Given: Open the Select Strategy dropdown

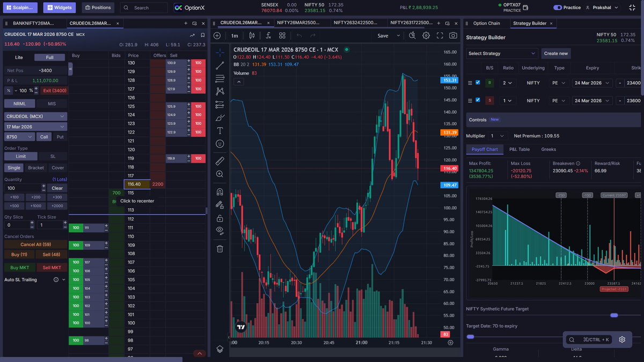Looking at the screenshot, I should 502,53.
